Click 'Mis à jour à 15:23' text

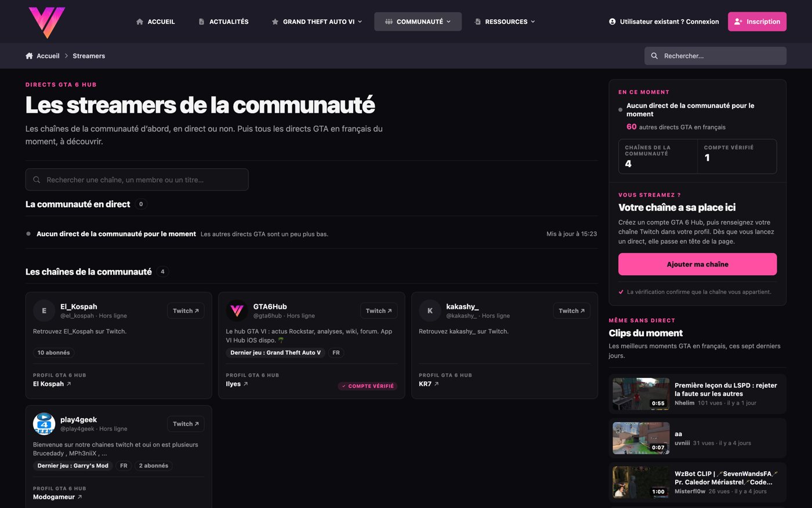[571, 234]
